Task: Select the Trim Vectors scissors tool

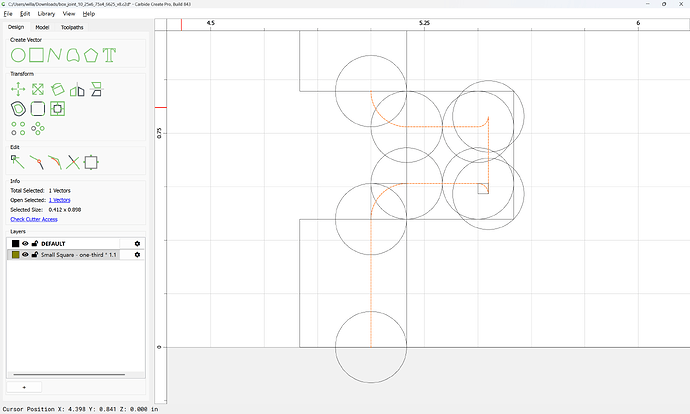Action: click(73, 162)
